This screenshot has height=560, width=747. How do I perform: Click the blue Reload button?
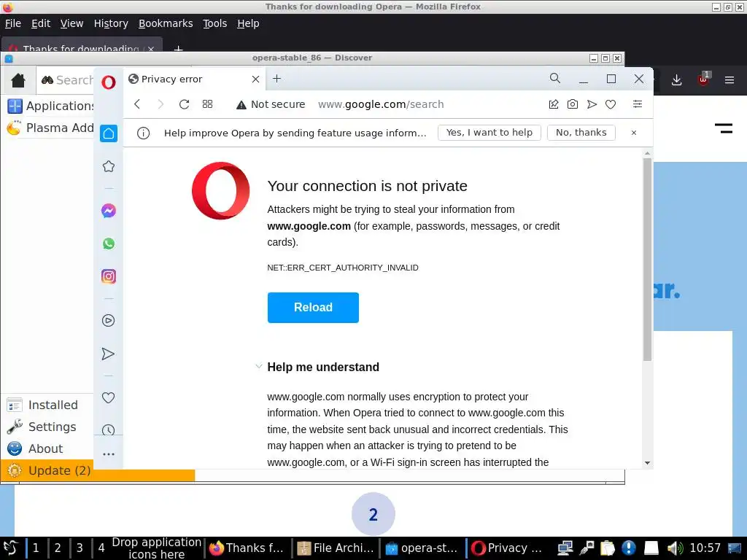pyautogui.click(x=313, y=307)
